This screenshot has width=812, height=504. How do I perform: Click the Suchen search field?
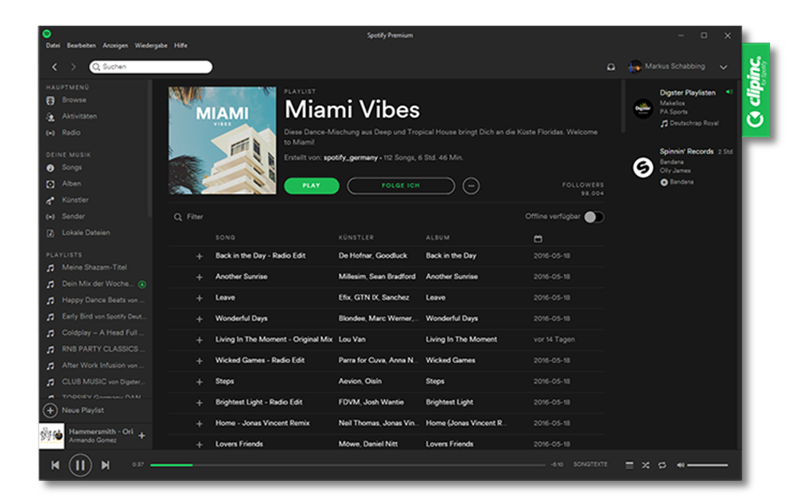(150, 67)
